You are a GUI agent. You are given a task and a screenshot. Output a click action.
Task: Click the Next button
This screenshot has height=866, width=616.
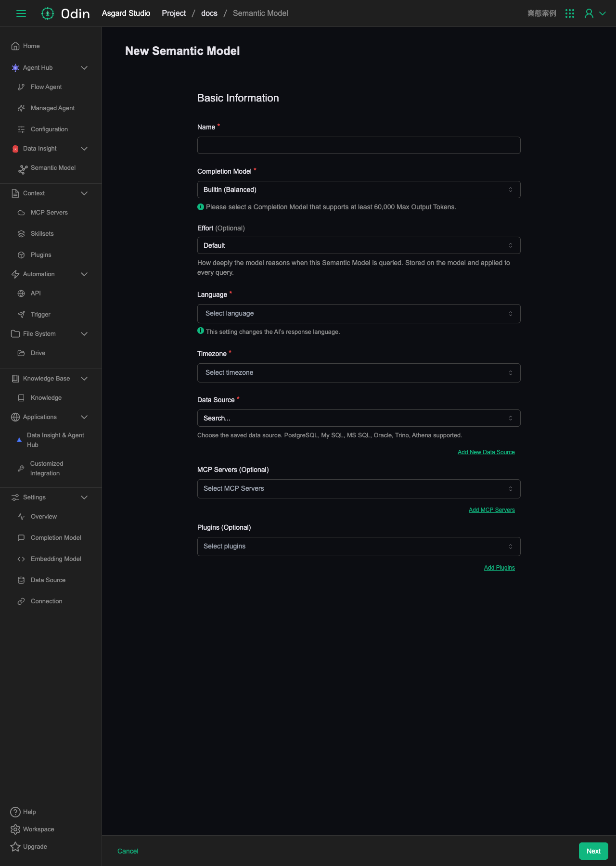click(593, 851)
